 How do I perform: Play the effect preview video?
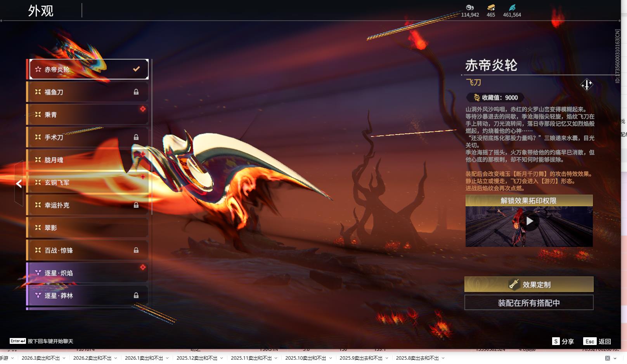click(529, 221)
